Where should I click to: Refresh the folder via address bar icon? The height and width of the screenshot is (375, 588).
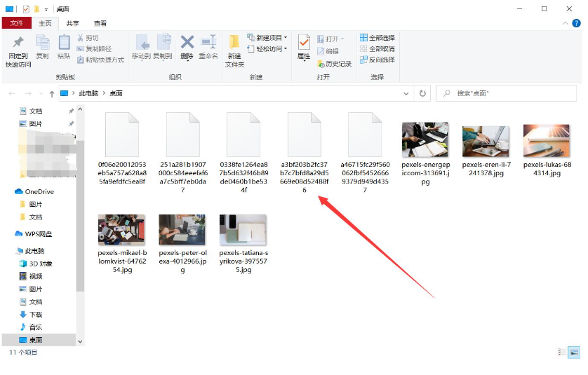tap(422, 93)
